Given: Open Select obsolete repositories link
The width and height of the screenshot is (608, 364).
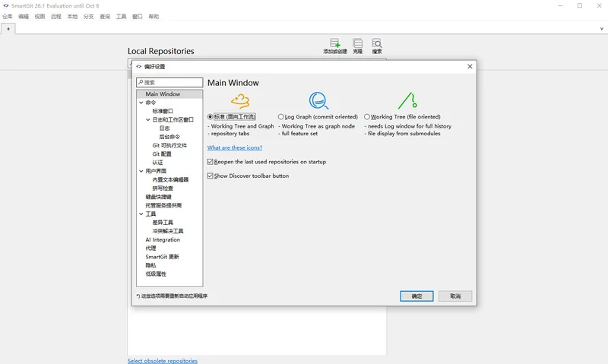Looking at the screenshot, I should click(x=163, y=360).
